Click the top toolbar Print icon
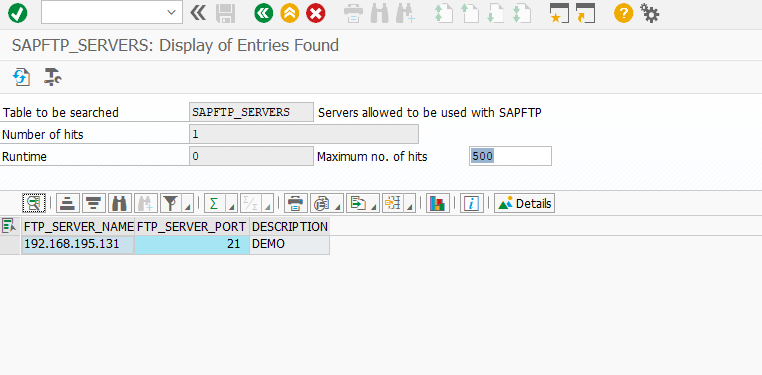The width and height of the screenshot is (762, 375). point(353,14)
